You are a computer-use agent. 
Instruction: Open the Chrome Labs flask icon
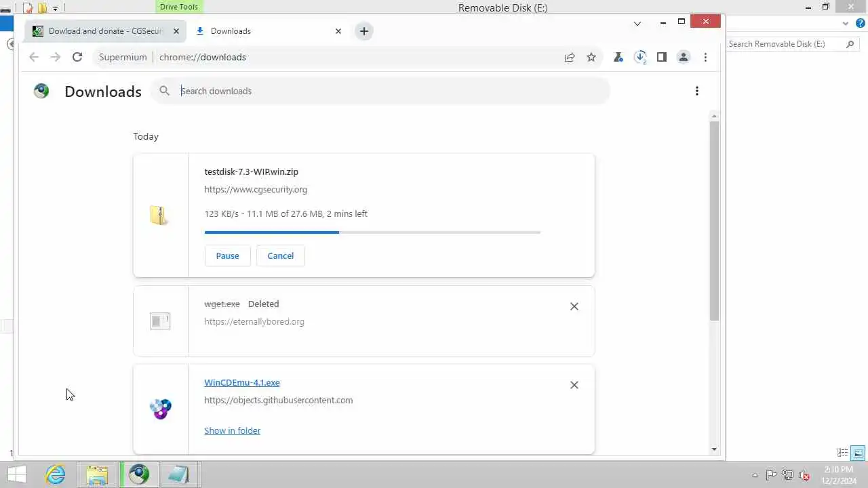tap(618, 57)
